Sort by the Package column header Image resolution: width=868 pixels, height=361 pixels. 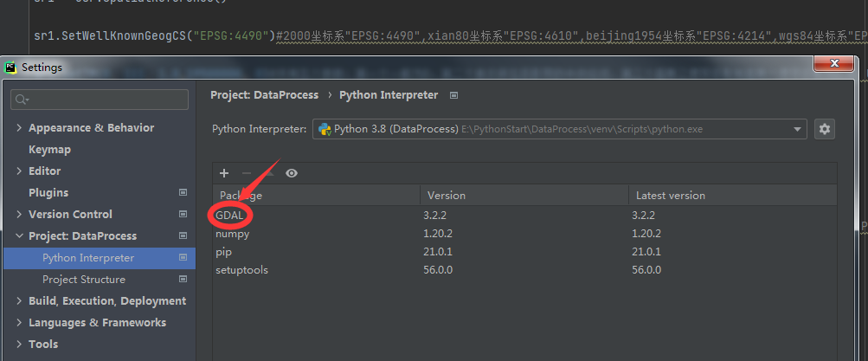(x=316, y=196)
